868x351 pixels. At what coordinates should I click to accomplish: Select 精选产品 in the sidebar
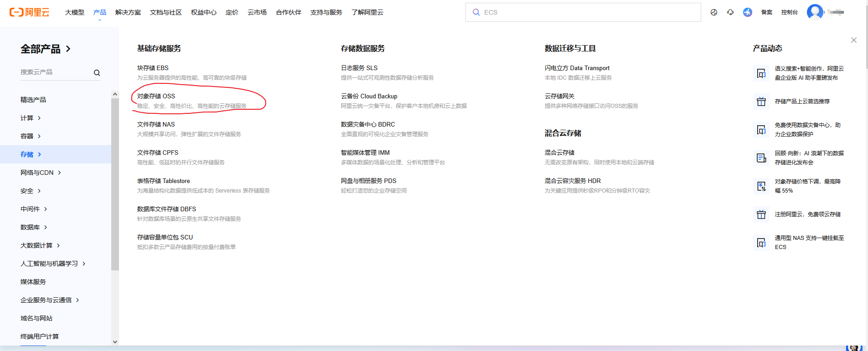(x=33, y=100)
